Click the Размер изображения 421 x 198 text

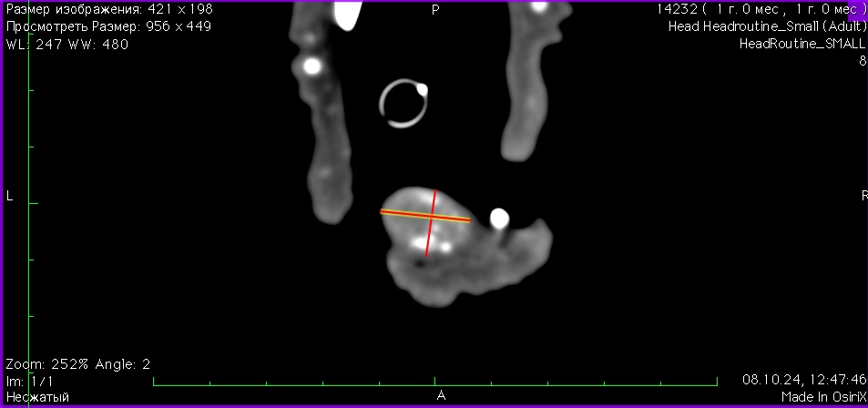coord(108,9)
